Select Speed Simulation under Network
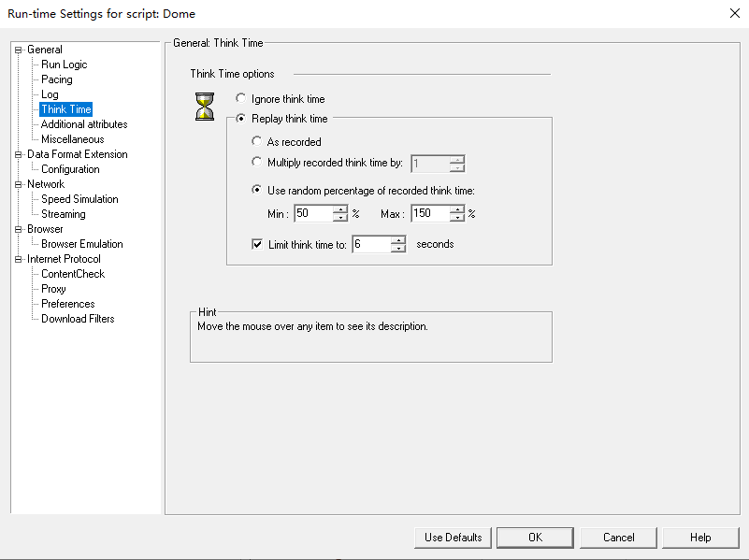The width and height of the screenshot is (749, 560). (79, 198)
